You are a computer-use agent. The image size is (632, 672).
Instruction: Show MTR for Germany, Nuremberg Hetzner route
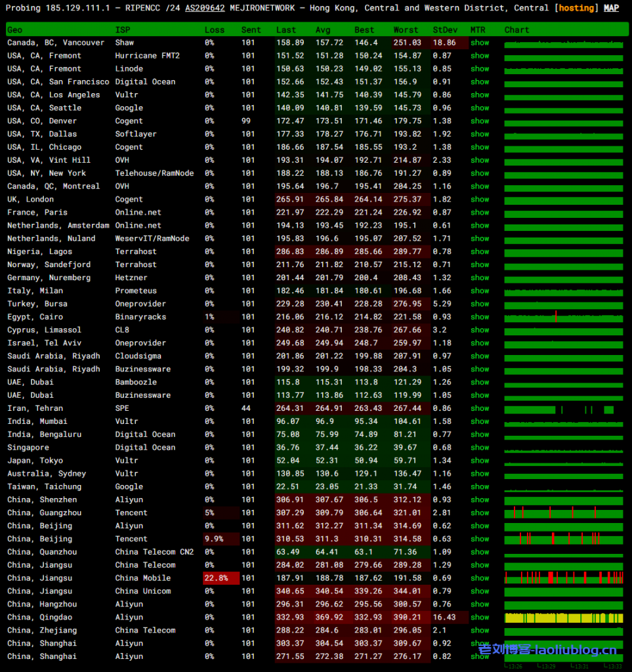pos(480,278)
